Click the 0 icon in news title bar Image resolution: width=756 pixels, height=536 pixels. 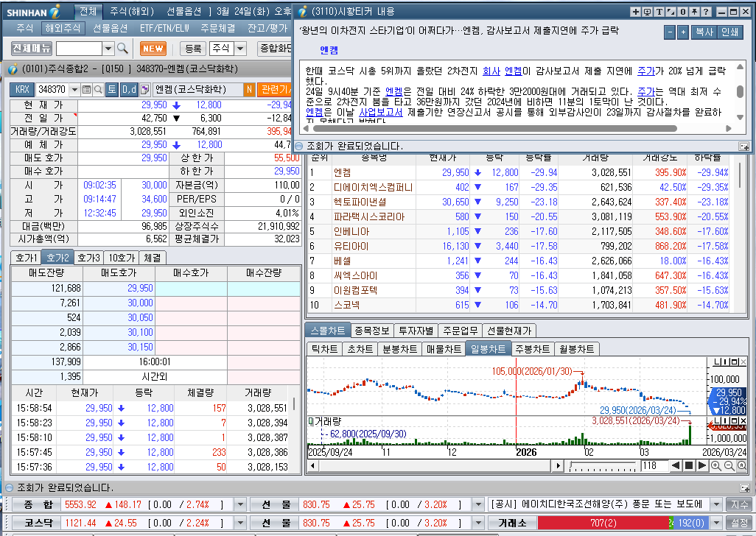coord(683,12)
